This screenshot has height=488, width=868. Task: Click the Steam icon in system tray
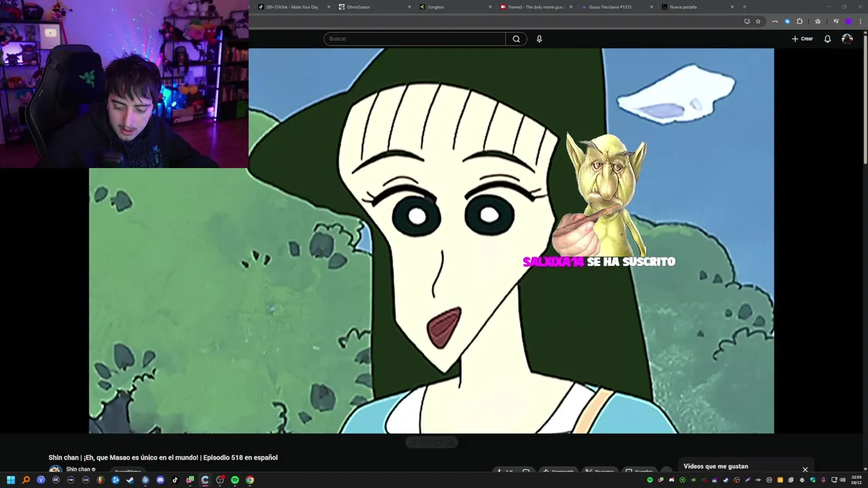click(726, 480)
